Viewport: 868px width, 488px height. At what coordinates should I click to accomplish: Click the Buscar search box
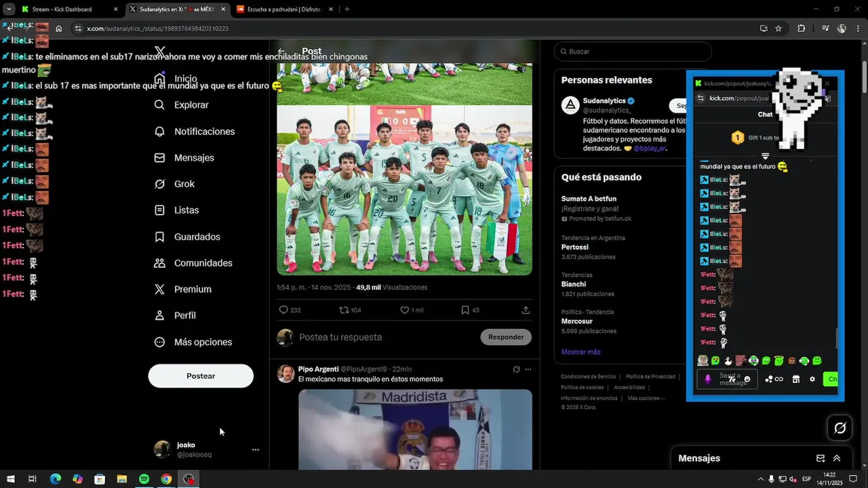633,52
